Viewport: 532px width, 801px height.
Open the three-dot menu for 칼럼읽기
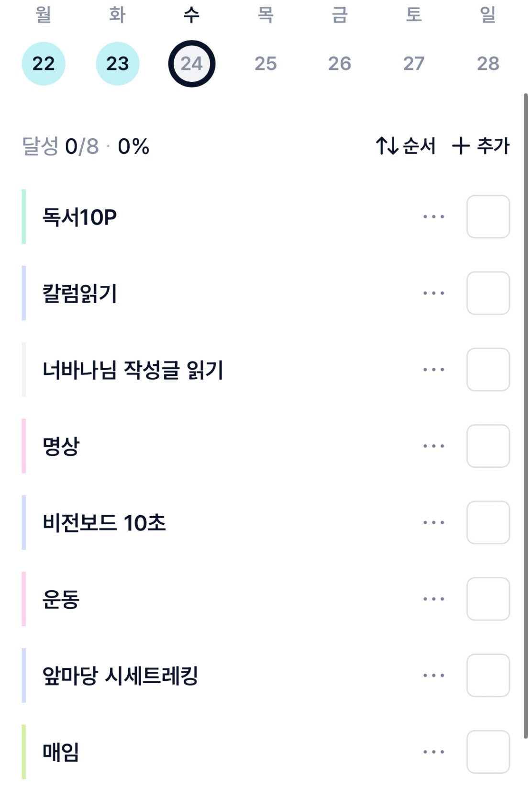pos(433,293)
